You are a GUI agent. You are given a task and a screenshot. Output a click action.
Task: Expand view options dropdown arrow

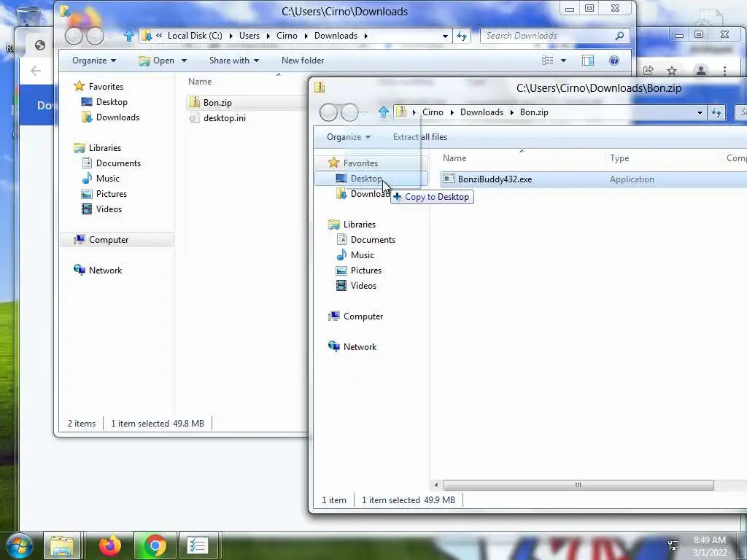click(563, 61)
